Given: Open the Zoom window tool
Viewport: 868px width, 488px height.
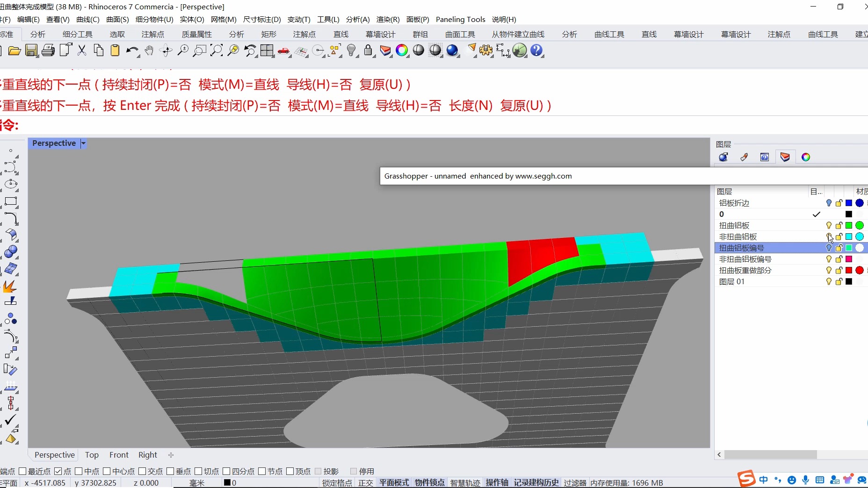Looking at the screenshot, I should click(x=199, y=50).
